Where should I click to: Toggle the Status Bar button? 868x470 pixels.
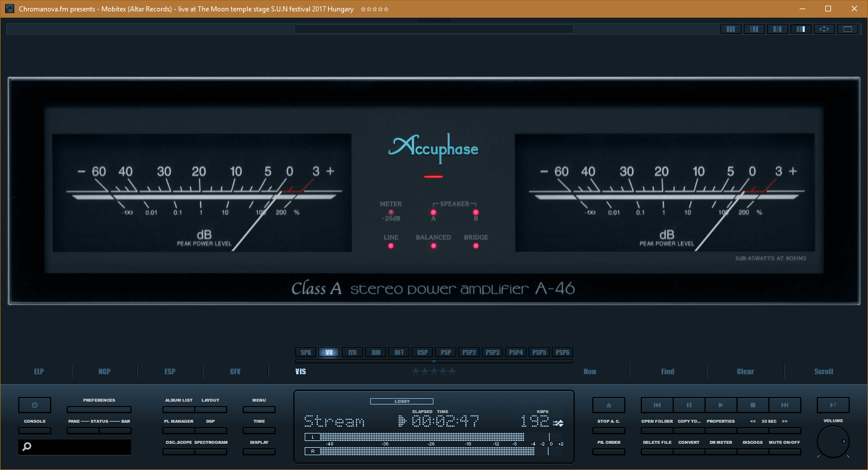[x=114, y=431]
